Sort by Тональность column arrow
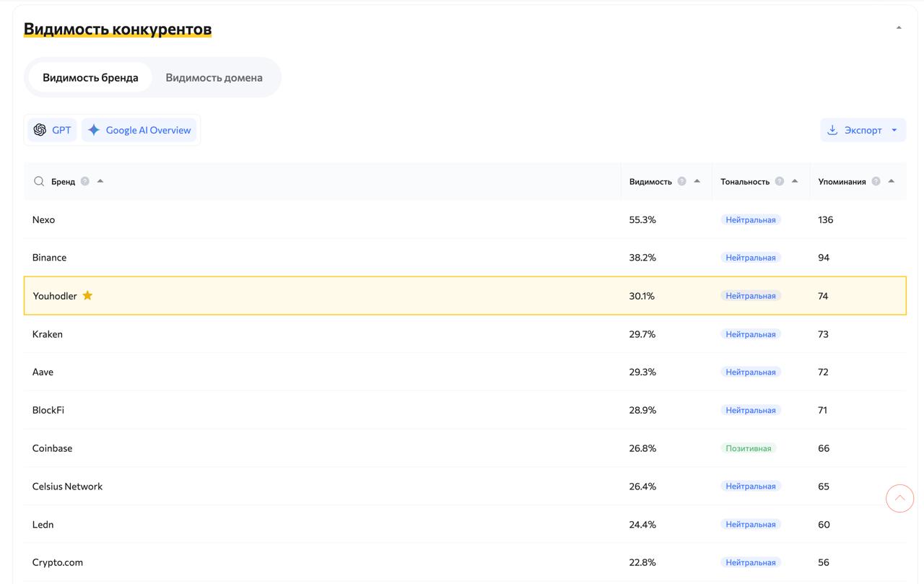 point(795,181)
